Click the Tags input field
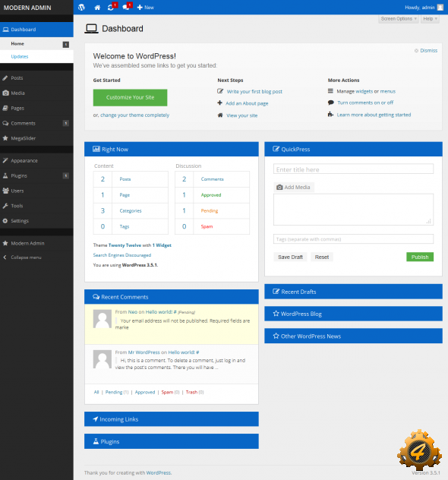This screenshot has height=480, width=448. tap(353, 239)
